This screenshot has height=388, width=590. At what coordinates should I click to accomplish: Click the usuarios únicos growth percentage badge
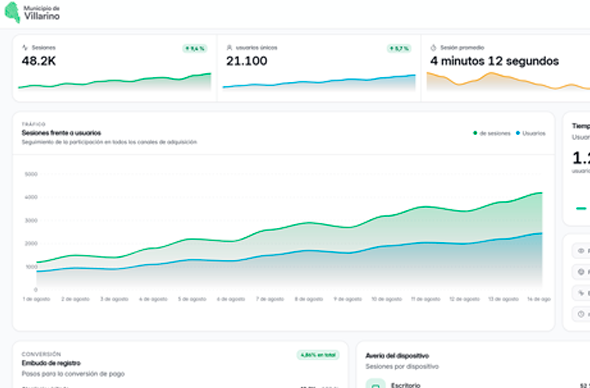tap(399, 49)
